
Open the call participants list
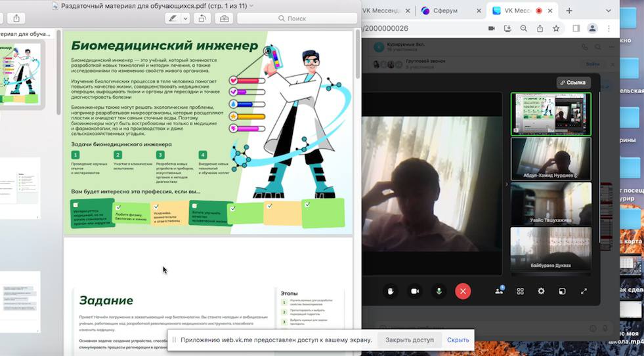point(499,291)
